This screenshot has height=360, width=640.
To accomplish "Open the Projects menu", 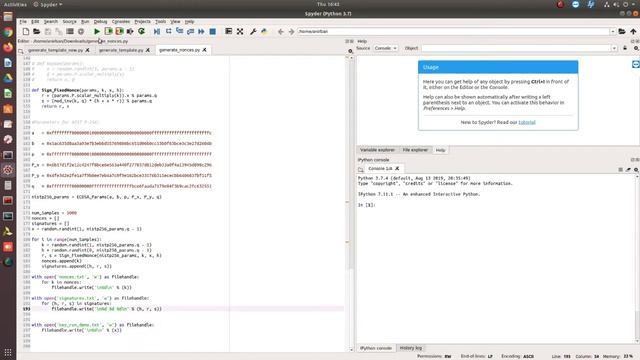I will 142,22.
